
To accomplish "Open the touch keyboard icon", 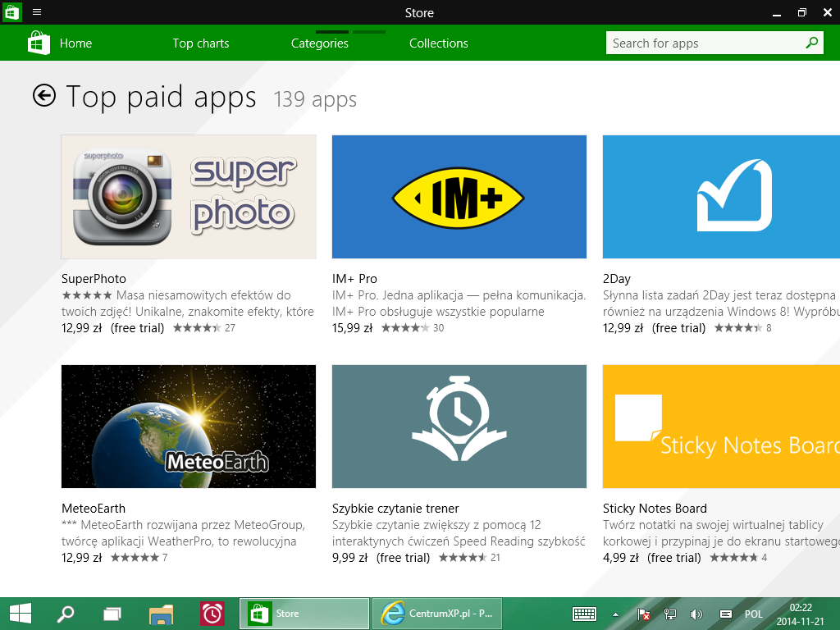I will (x=584, y=614).
